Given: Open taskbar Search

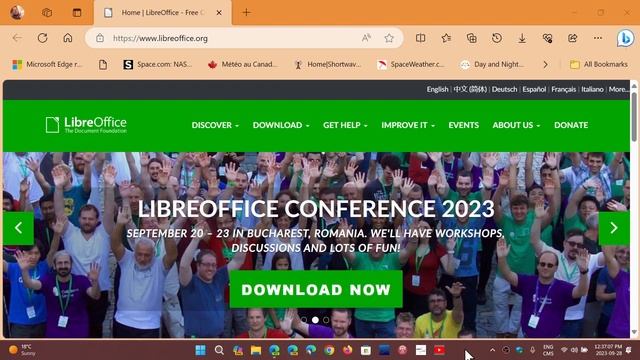Looking at the screenshot, I should pyautogui.click(x=219, y=350).
